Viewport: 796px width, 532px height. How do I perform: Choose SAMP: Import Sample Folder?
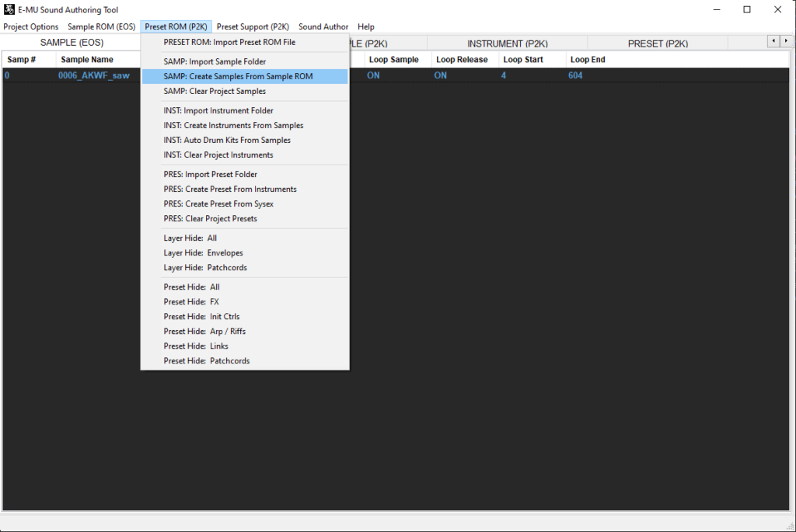[245, 61]
